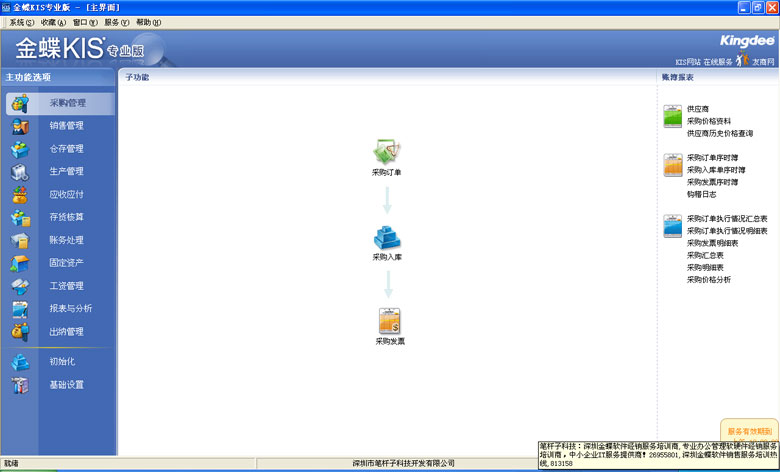This screenshot has height=472, width=780.
Task: Click the 服务有效期到 notification popup
Action: tap(749, 430)
